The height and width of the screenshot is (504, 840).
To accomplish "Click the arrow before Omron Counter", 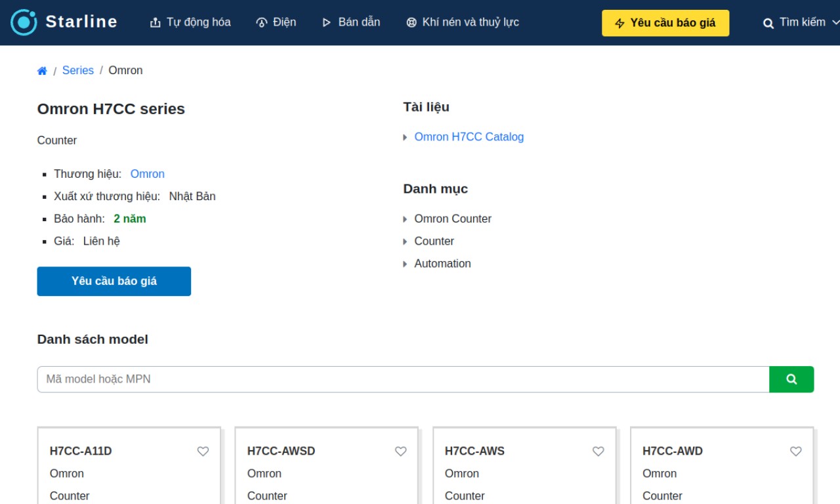I will point(406,219).
